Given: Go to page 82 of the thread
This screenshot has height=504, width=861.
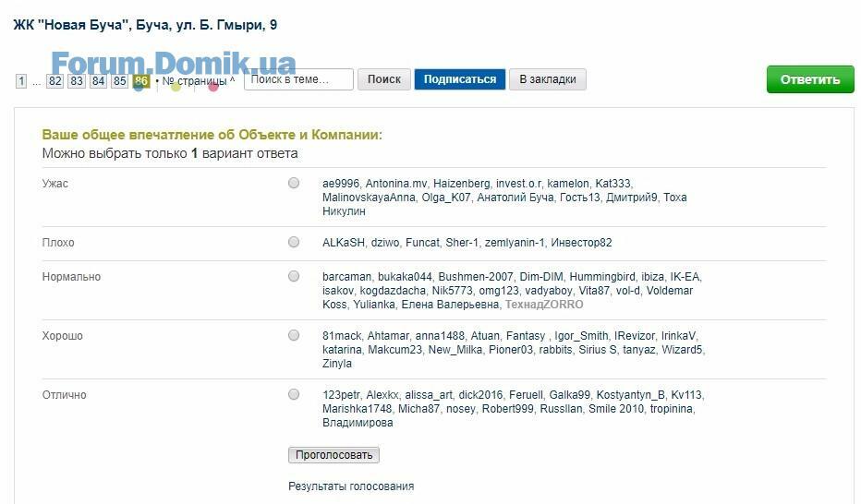Looking at the screenshot, I should coord(55,81).
